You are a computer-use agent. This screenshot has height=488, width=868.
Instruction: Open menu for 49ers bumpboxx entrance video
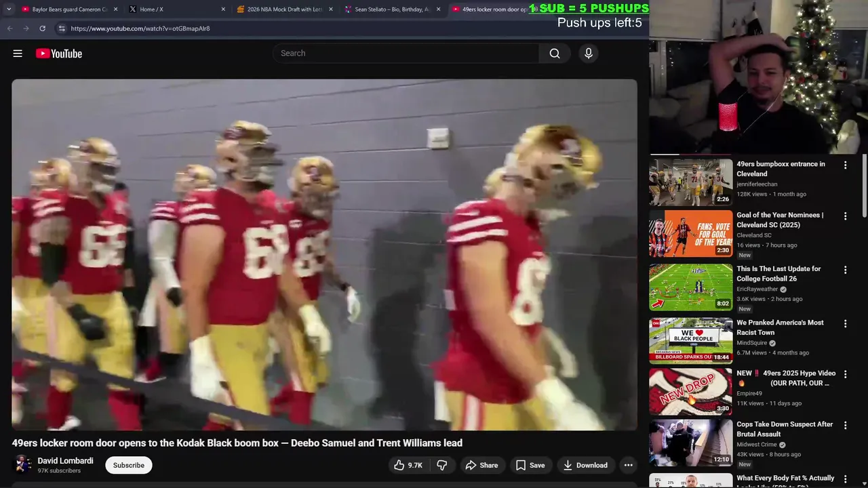pyautogui.click(x=845, y=165)
